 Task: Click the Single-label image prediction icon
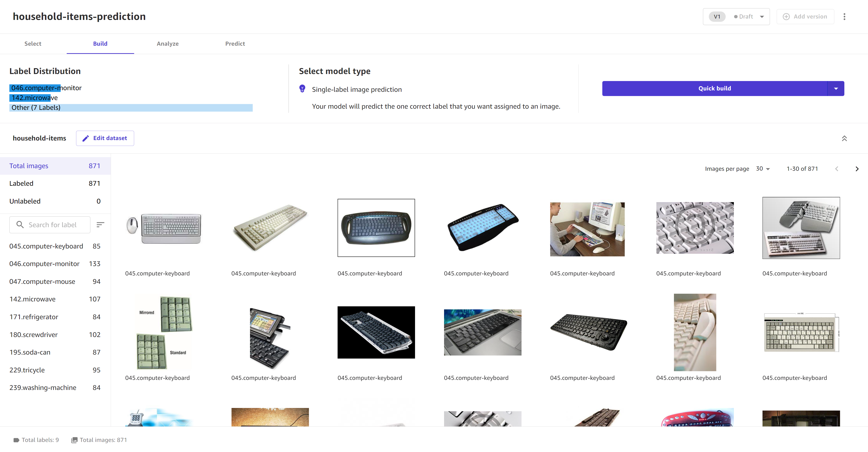(302, 89)
